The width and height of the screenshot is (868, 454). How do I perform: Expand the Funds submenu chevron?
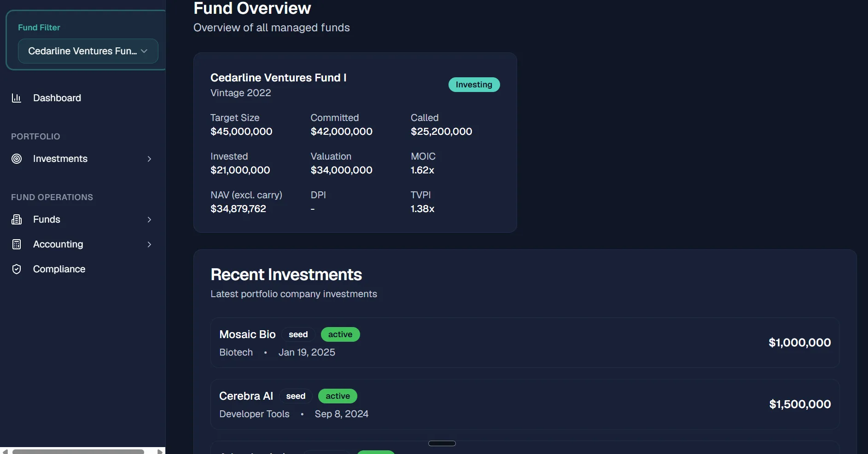(x=149, y=219)
